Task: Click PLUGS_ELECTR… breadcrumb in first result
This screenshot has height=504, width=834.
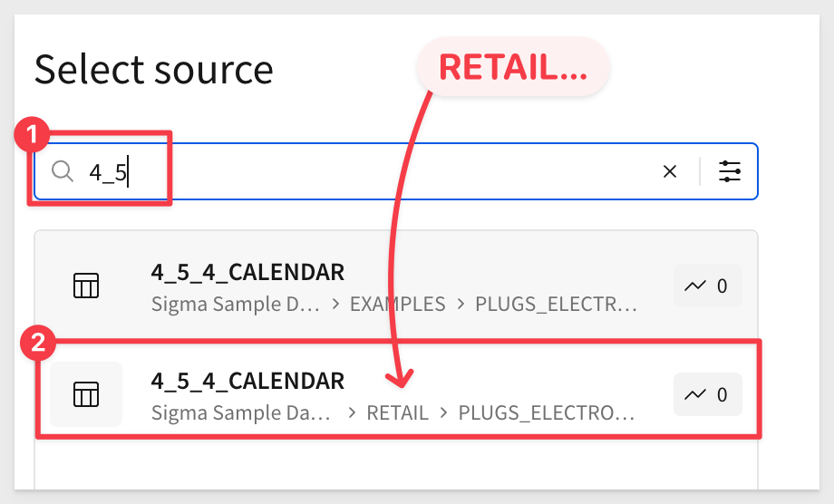Action: (556, 304)
